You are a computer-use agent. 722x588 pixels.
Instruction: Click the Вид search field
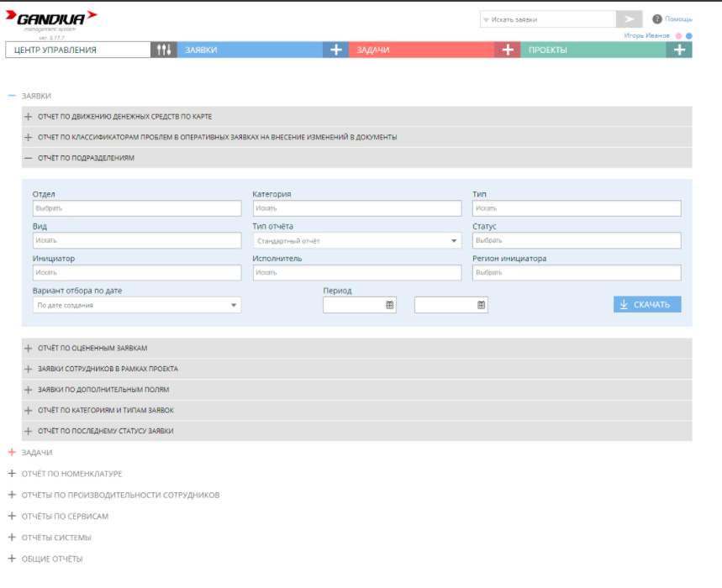point(137,240)
